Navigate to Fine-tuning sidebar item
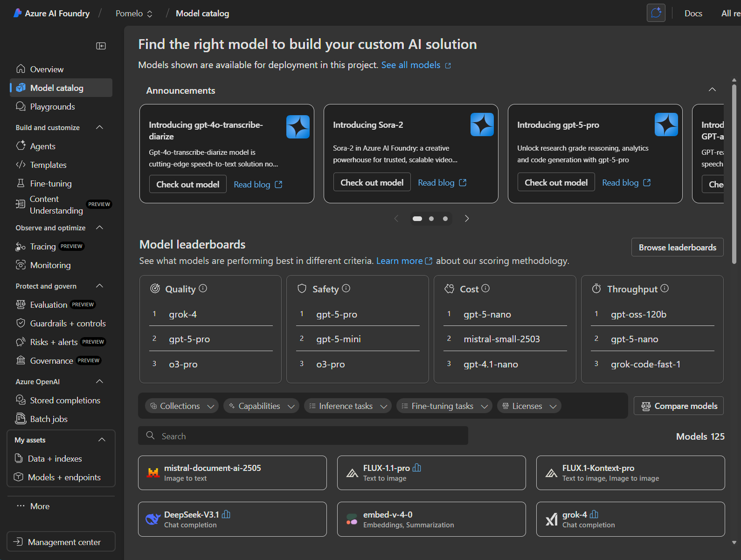Viewport: 741px width, 560px height. (51, 184)
